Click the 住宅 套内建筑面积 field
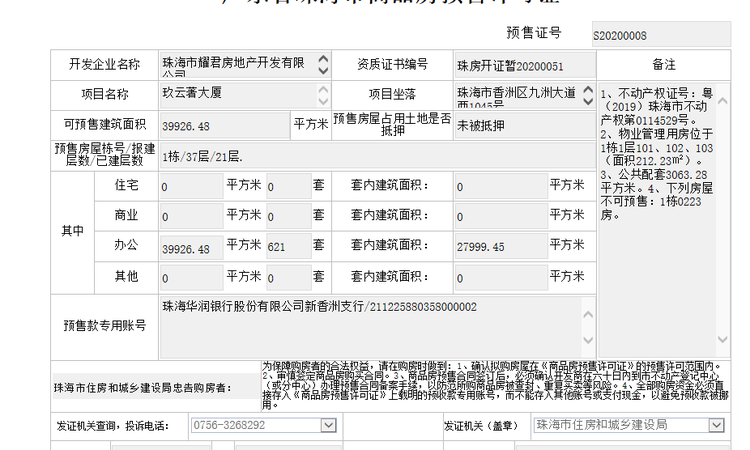 point(501,186)
